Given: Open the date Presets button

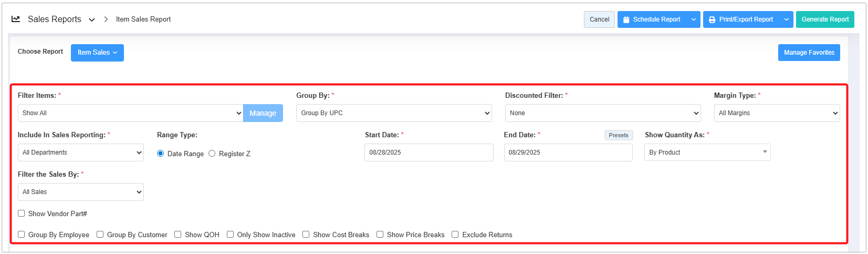Looking at the screenshot, I should click(x=619, y=135).
